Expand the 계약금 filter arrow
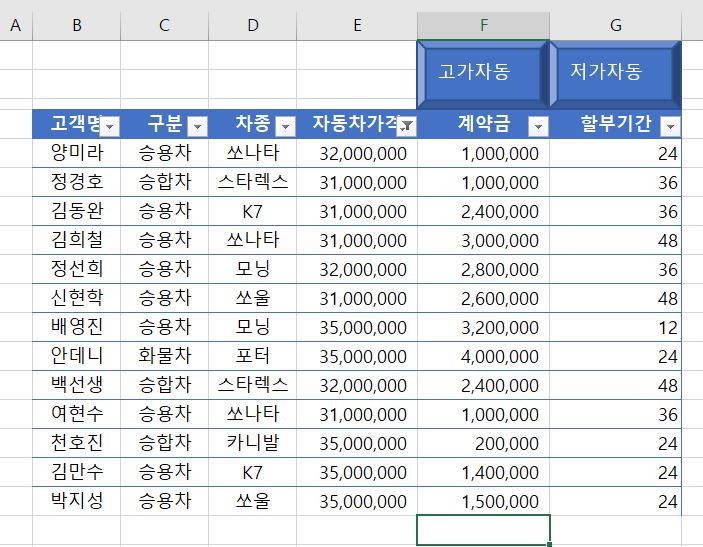Image resolution: width=703 pixels, height=547 pixels. coord(538,126)
